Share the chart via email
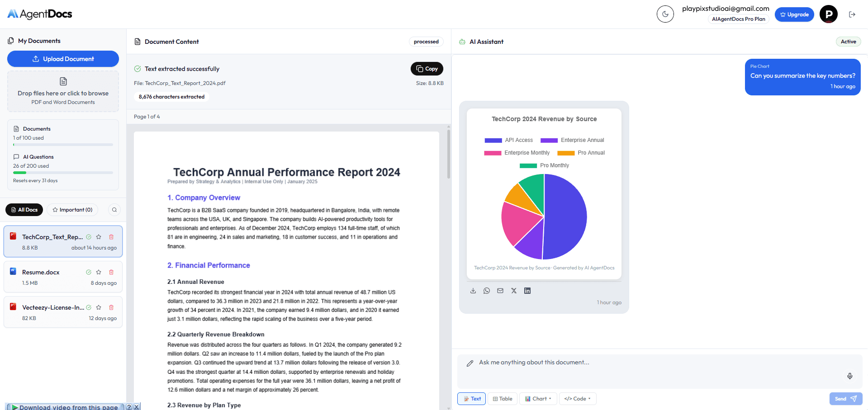The width and height of the screenshot is (868, 410). click(x=500, y=291)
